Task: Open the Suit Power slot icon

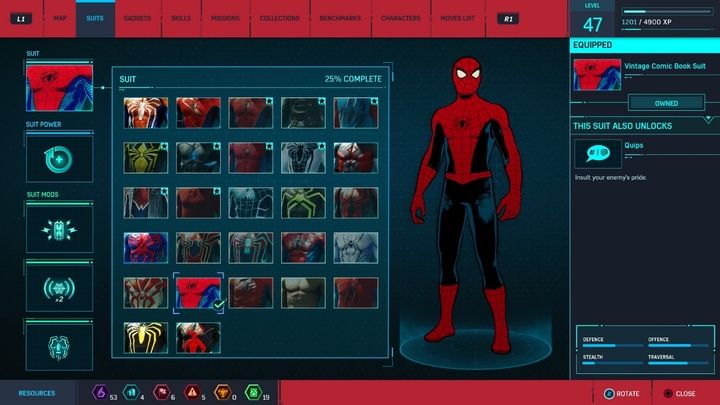Action: 59,159
